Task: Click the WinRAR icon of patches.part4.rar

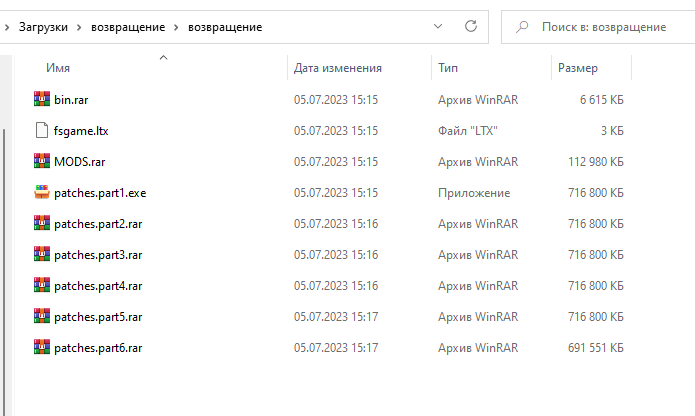Action: 42,285
